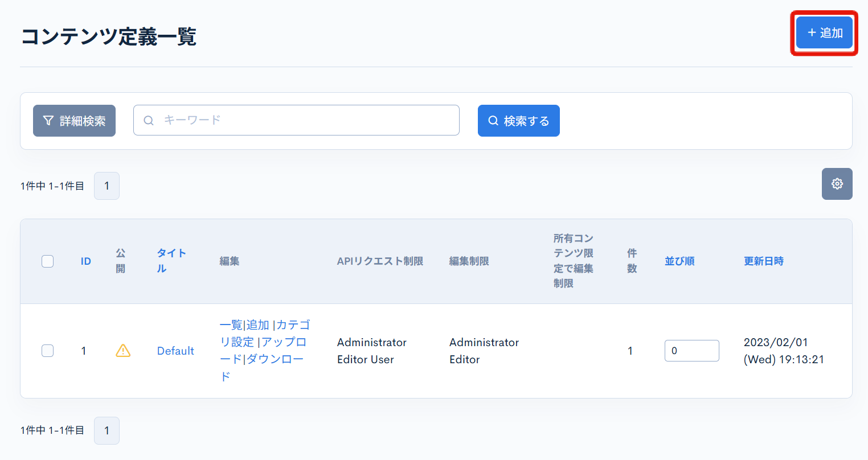Select the 編集制限 column header text
Viewport: 868px width, 460px height.
click(x=469, y=261)
